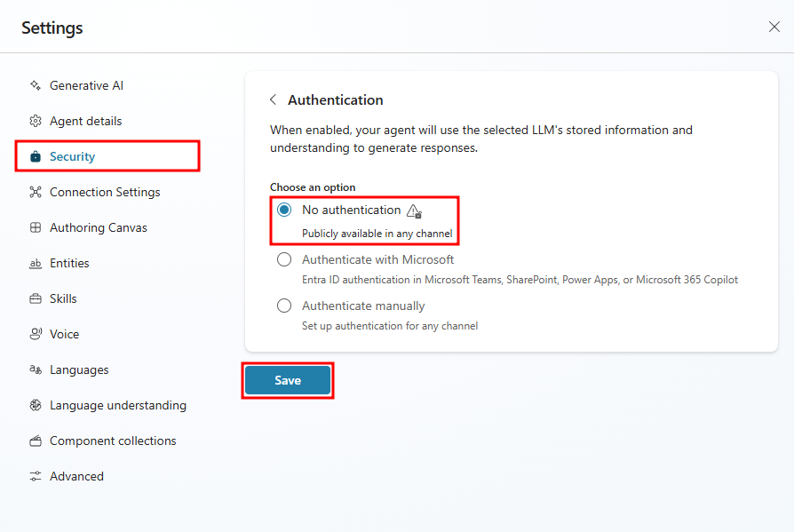Click the Skills briefcase icon
This screenshot has height=532, width=794.
pos(36,298)
